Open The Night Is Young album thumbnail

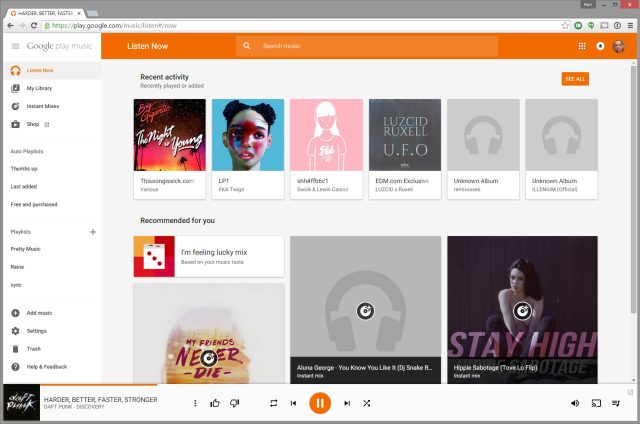(169, 135)
